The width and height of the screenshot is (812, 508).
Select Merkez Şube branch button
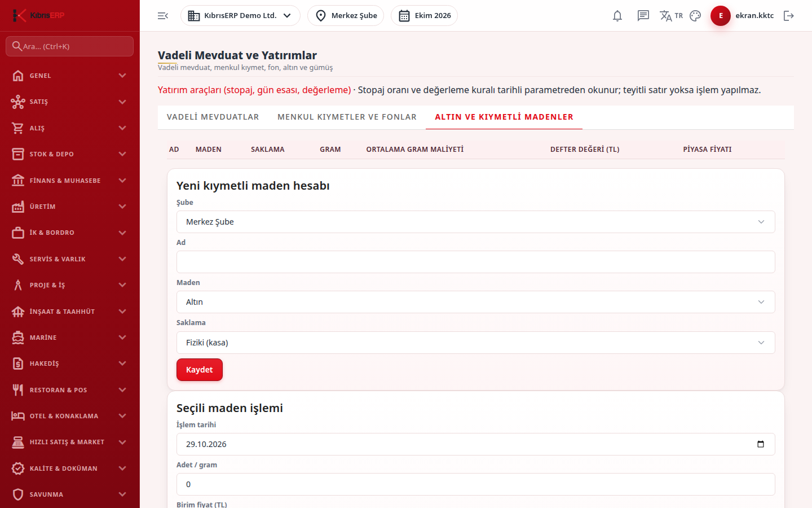346,16
